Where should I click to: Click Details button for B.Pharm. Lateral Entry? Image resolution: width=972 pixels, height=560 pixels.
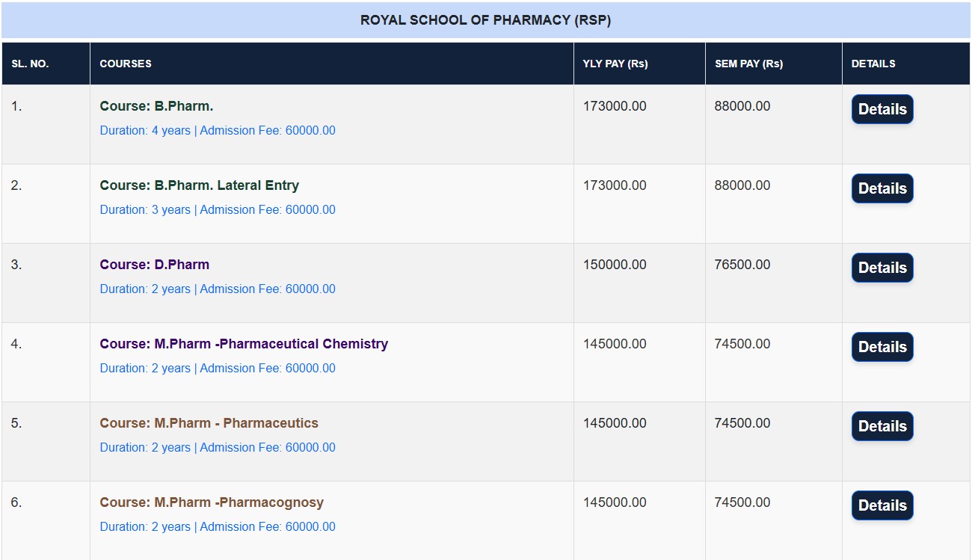tap(882, 188)
